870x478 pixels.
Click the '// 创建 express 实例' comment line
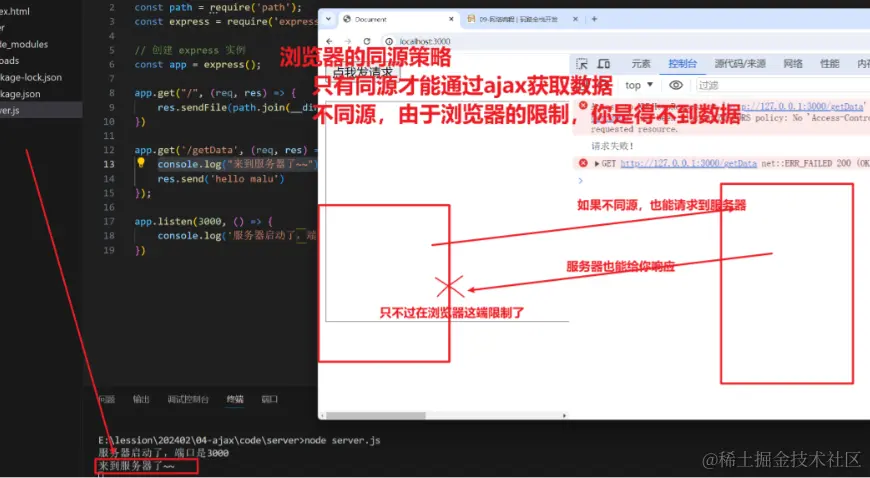pos(190,50)
